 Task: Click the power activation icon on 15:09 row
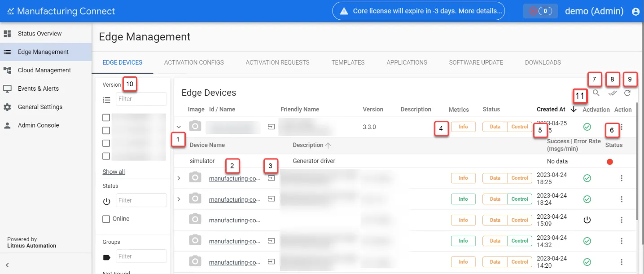click(x=587, y=220)
